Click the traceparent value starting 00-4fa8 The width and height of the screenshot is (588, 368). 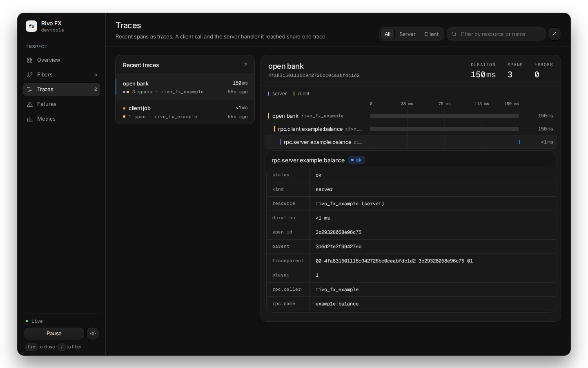pyautogui.click(x=394, y=261)
